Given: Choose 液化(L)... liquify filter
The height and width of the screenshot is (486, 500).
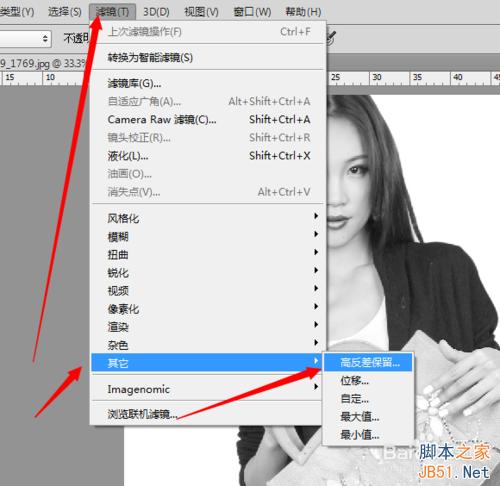Looking at the screenshot, I should tap(208, 156).
